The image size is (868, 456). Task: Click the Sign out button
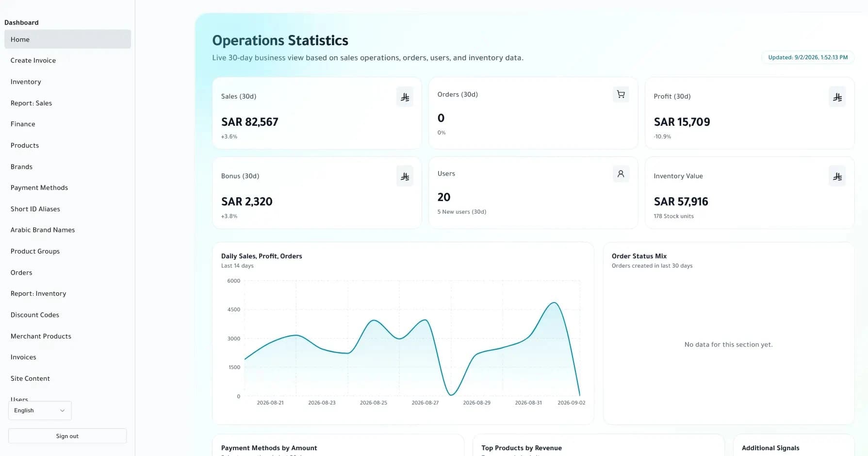67,436
